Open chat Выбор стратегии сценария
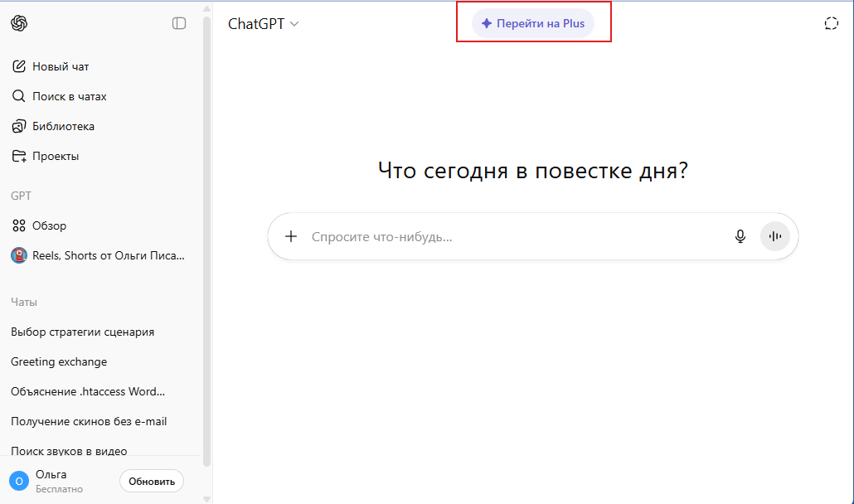The height and width of the screenshot is (504, 854). pyautogui.click(x=83, y=332)
